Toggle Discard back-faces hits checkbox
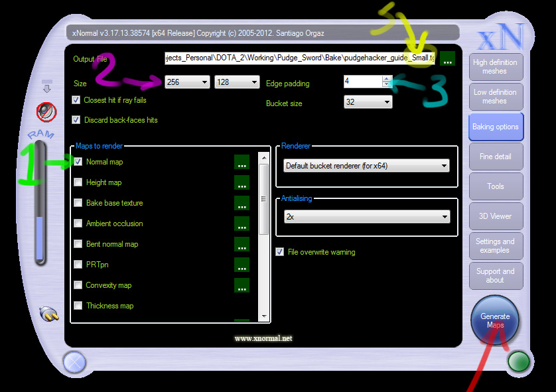This screenshot has height=392, width=556. coord(76,120)
